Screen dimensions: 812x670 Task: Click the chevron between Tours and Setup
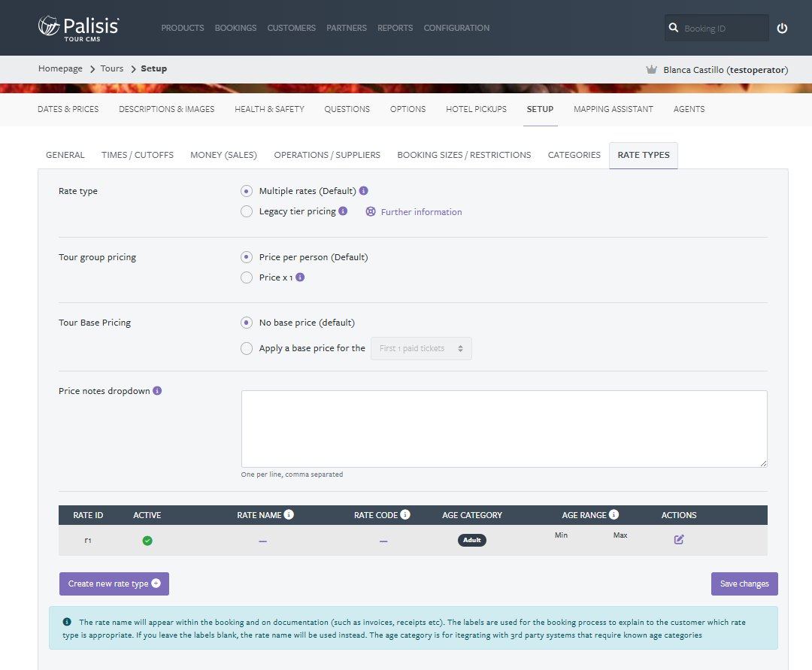133,69
